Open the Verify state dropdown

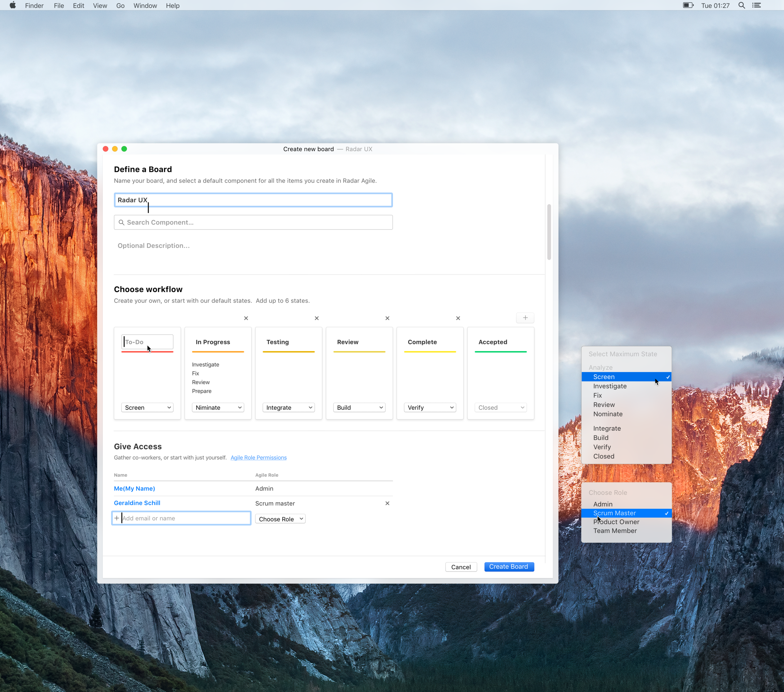(430, 407)
